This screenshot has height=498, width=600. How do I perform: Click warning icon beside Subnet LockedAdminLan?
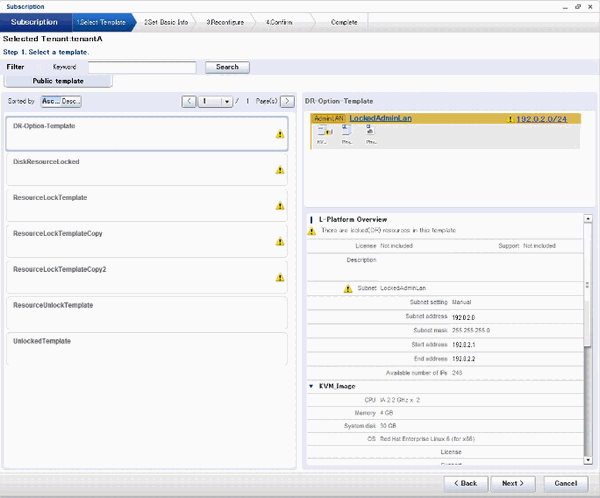pyautogui.click(x=347, y=289)
